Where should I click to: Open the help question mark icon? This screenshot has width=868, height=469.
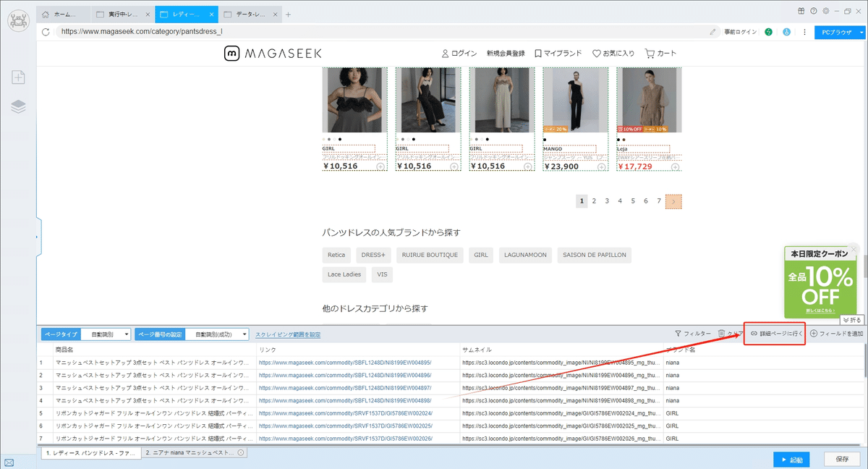point(814,11)
